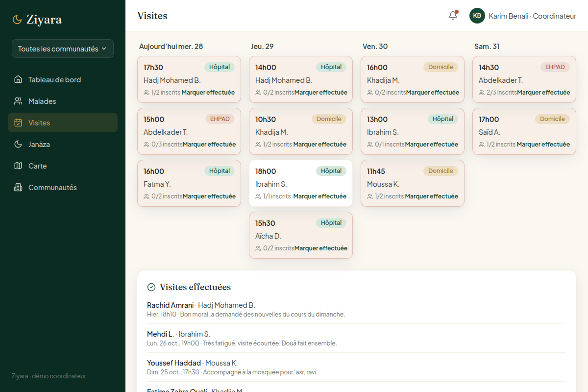
Task: Click the check-circle icon beside Visites effectuées
Action: point(151,287)
